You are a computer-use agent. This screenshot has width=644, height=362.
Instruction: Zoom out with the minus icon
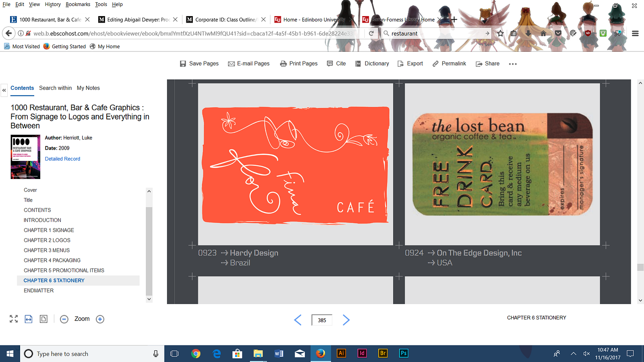64,319
